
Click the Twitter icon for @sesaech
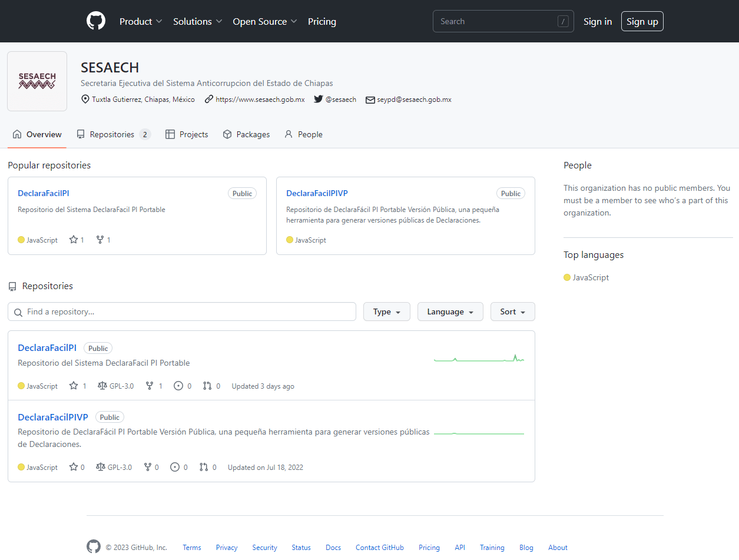(x=319, y=100)
